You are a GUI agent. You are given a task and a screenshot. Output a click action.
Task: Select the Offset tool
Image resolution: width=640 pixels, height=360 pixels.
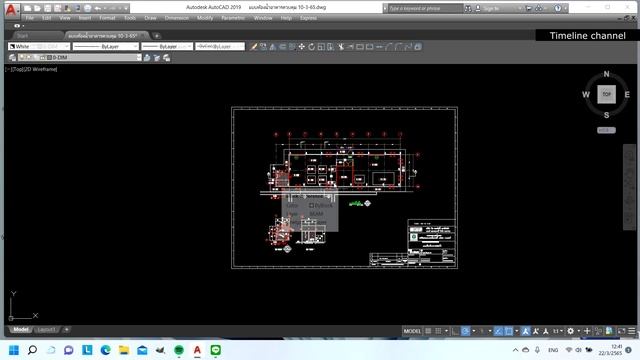[x=282, y=47]
